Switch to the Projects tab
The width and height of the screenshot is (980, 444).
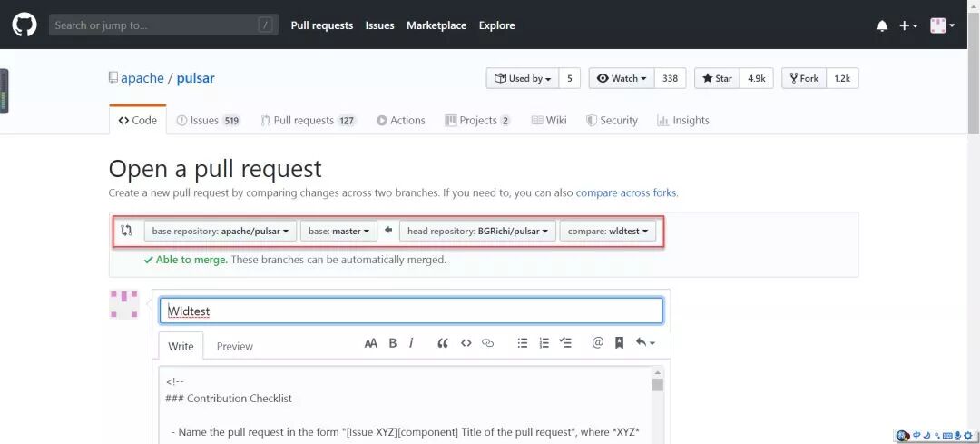(477, 120)
